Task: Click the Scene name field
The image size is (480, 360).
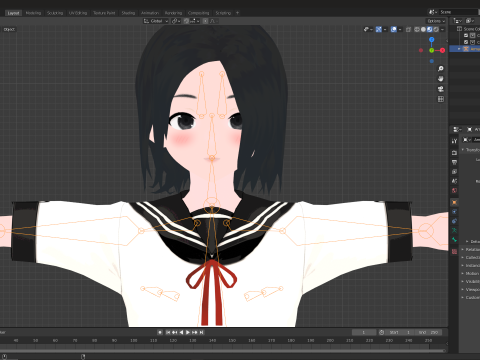Action: tap(459, 12)
